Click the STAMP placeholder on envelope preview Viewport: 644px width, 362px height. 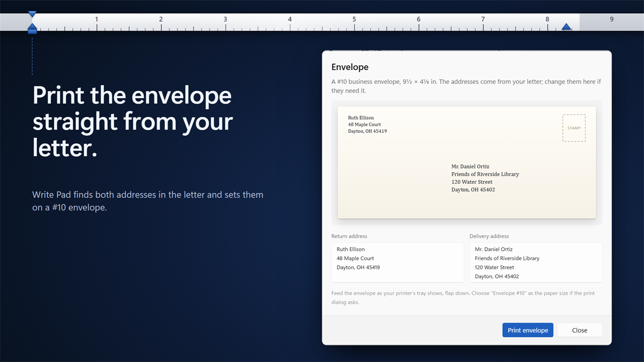coord(574,128)
